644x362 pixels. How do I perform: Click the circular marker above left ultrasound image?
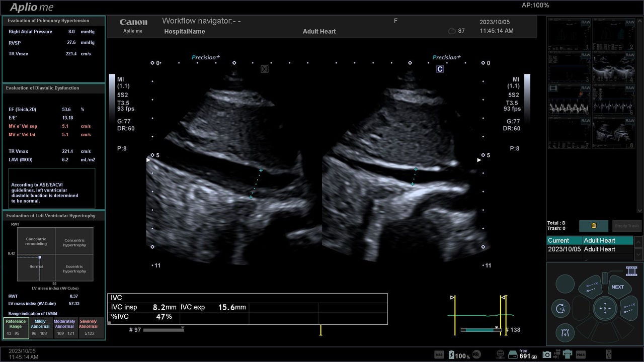(265, 69)
